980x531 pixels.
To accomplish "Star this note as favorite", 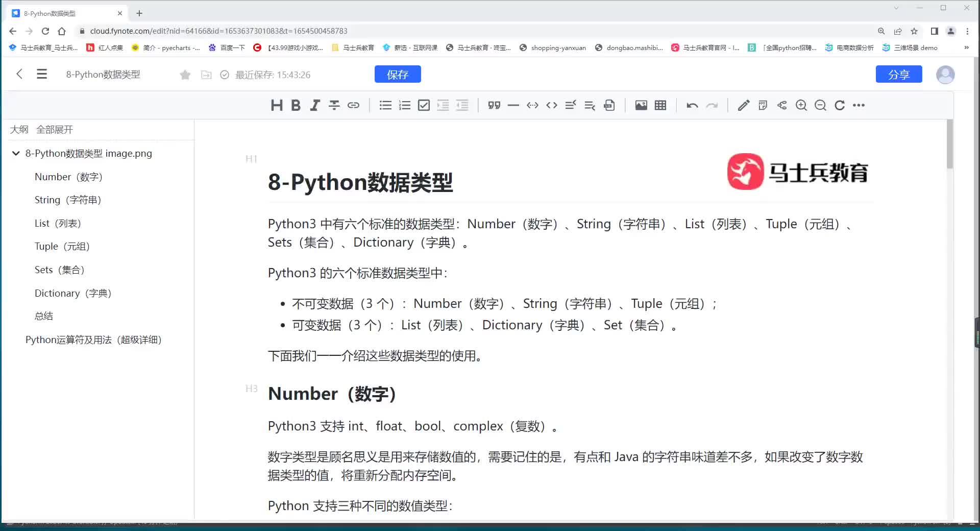I will [185, 75].
